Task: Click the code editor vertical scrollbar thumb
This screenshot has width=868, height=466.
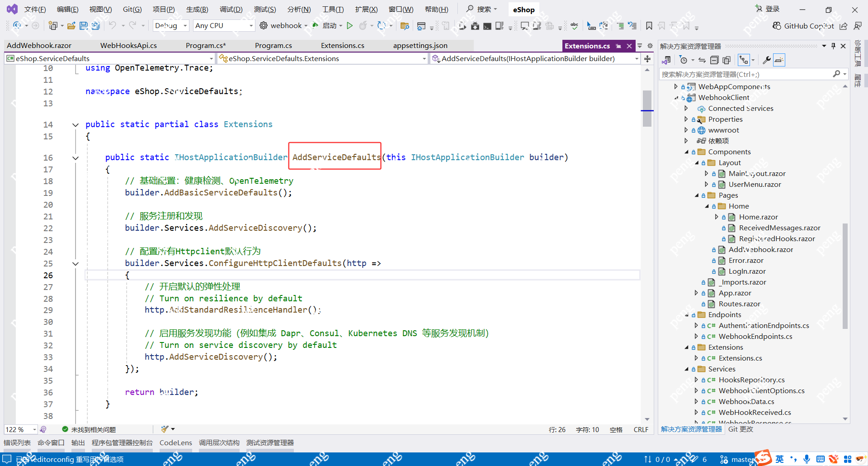Action: pyautogui.click(x=647, y=109)
